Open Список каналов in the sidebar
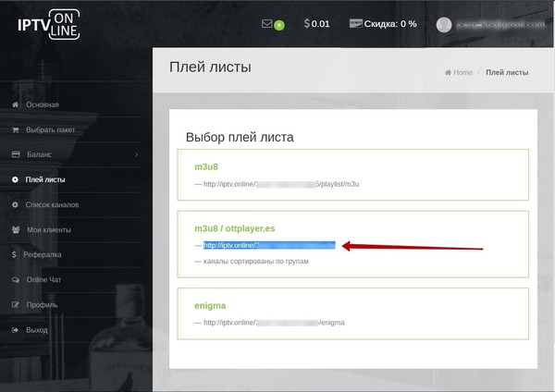Image resolution: width=555 pixels, height=392 pixels. click(x=52, y=205)
